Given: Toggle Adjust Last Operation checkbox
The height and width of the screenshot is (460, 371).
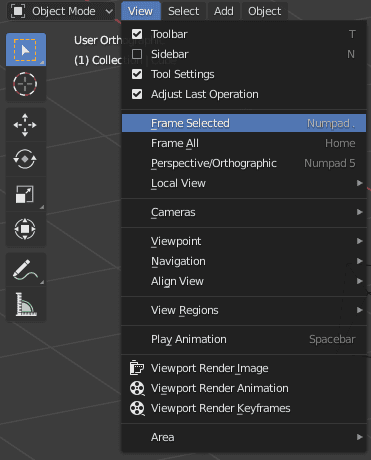Looking at the screenshot, I should point(137,94).
